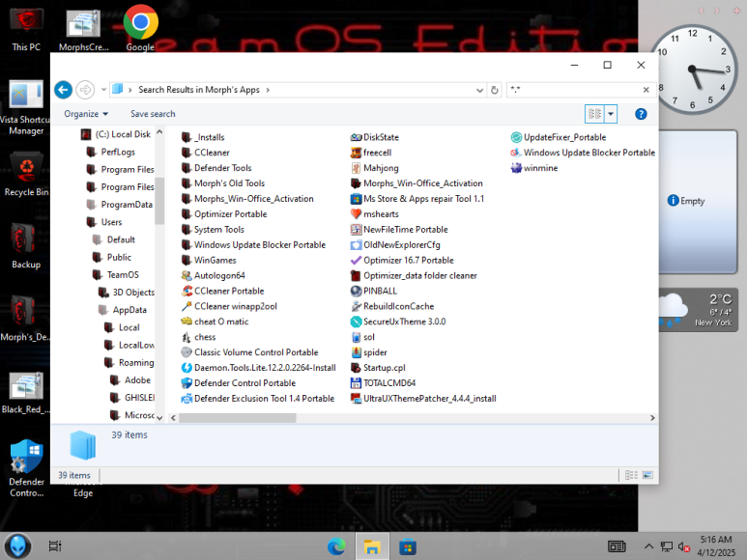This screenshot has width=747, height=560.
Task: Click the analog clock gadget
Action: point(693,70)
